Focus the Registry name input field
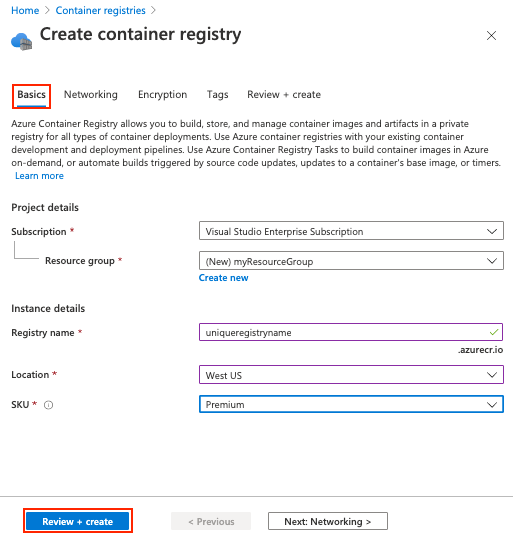 click(x=351, y=332)
